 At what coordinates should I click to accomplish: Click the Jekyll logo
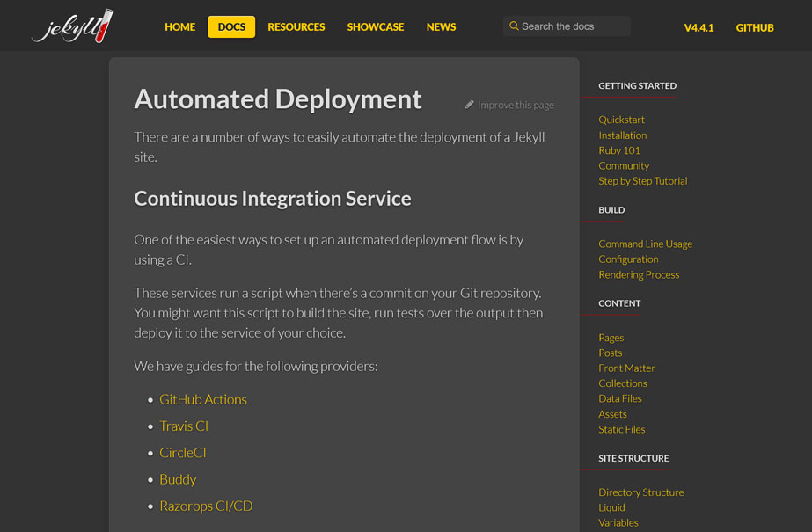click(72, 26)
